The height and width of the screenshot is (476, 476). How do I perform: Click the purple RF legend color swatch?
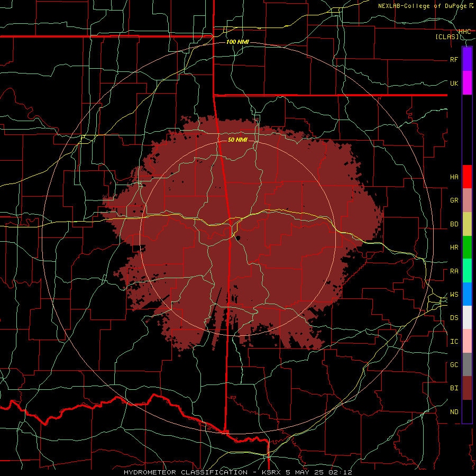point(467,59)
